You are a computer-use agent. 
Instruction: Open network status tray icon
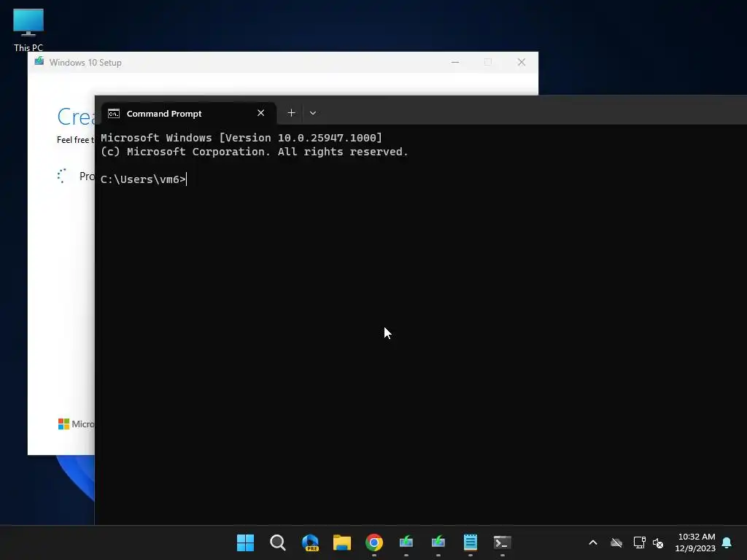(x=639, y=542)
